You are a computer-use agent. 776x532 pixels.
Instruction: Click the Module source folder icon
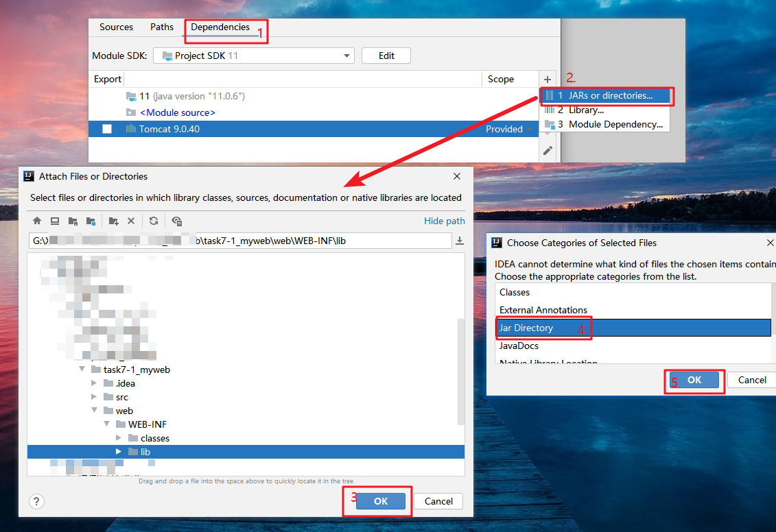[130, 112]
